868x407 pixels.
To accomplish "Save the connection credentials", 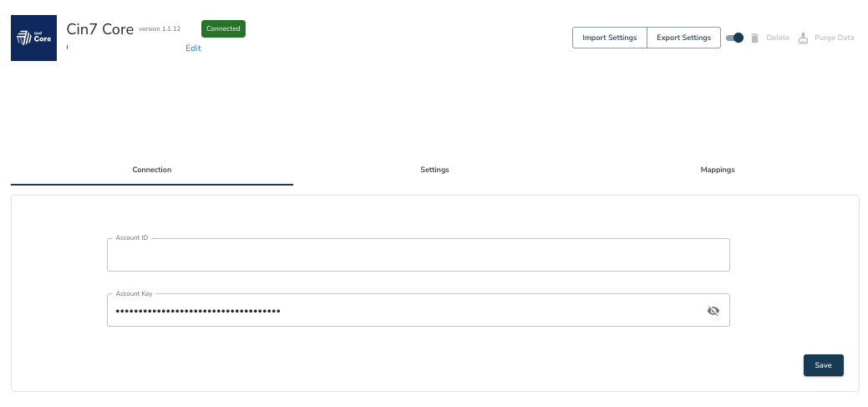I will 823,365.
